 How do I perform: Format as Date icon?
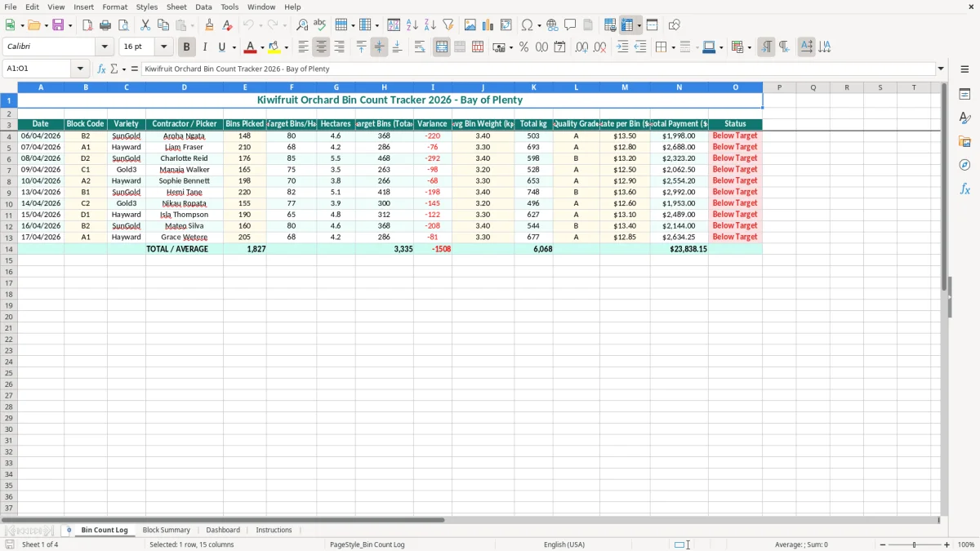(x=560, y=47)
